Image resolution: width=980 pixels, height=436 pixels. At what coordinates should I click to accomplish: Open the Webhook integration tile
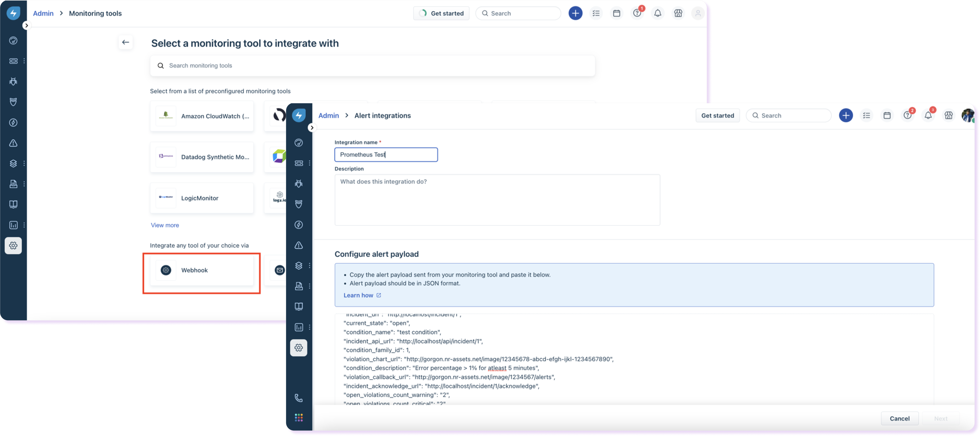click(202, 270)
